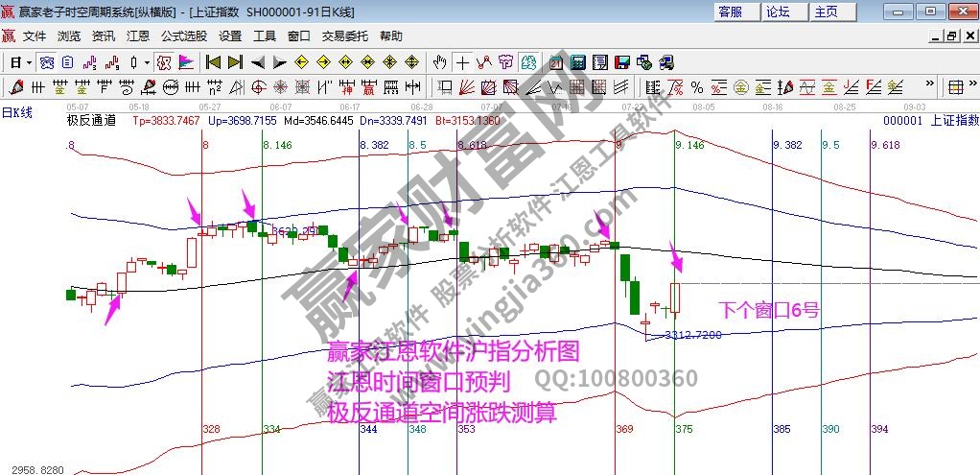The image size is (980, 475).
Task: Click the colorful flag icon in toolbar
Action: [x=186, y=62]
